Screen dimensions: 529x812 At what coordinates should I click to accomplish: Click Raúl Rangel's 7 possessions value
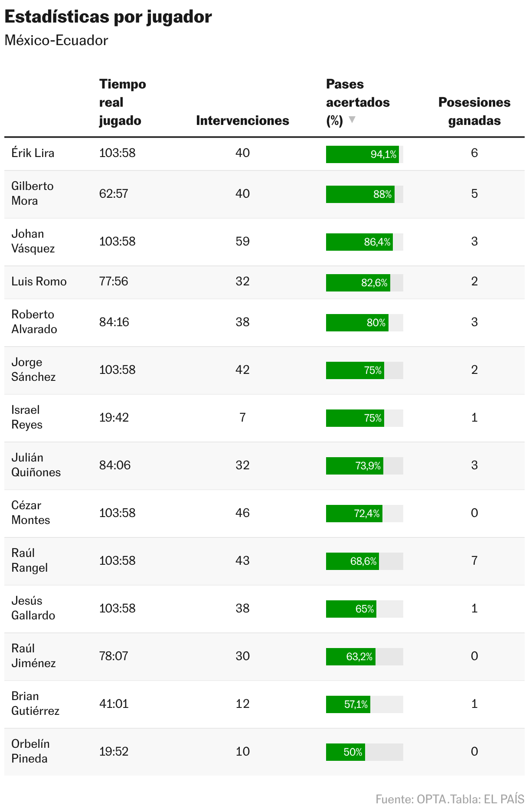[x=474, y=561]
